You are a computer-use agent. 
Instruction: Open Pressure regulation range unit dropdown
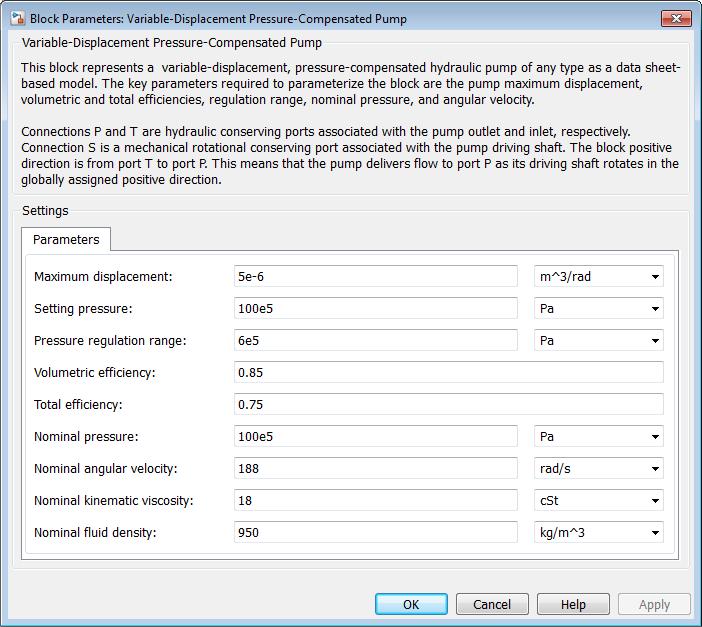pos(598,341)
